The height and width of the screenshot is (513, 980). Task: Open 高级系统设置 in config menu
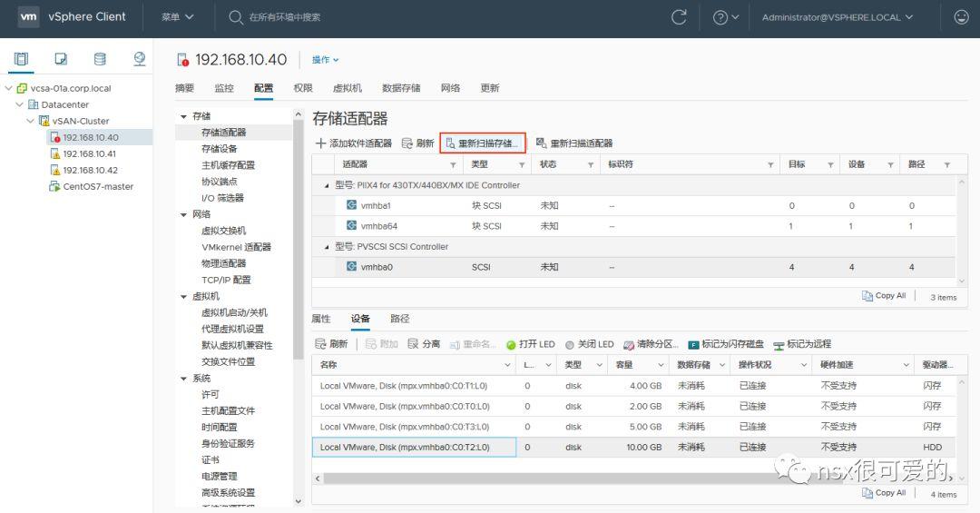[x=228, y=493]
